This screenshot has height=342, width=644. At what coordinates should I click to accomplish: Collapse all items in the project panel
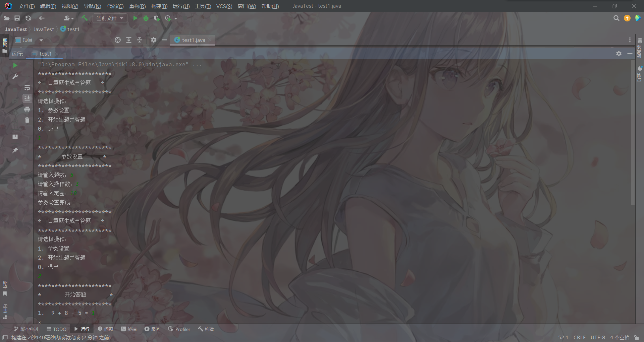(x=140, y=40)
